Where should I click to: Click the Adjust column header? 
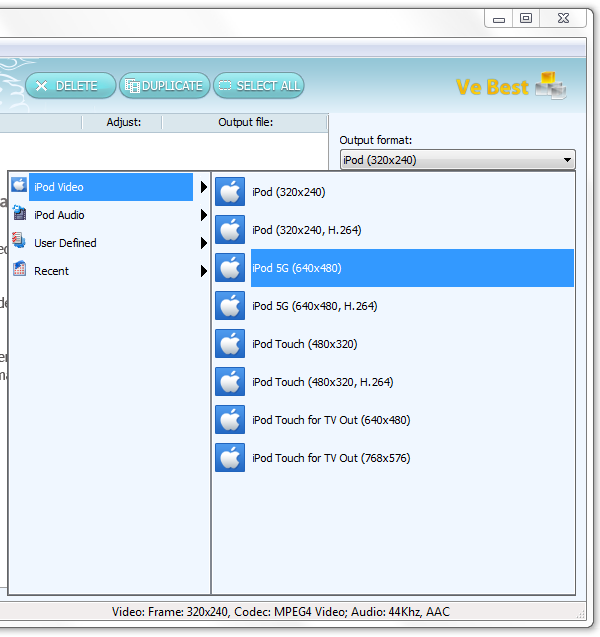(123, 122)
